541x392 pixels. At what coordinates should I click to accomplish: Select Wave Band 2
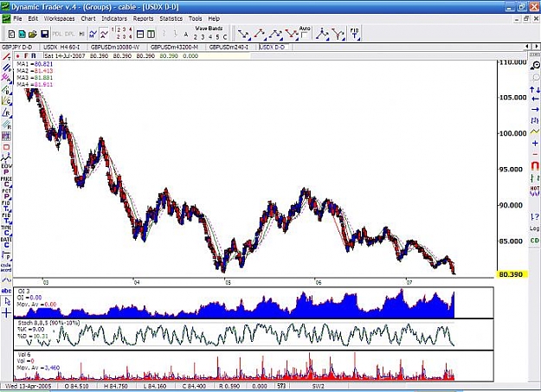pyautogui.click(x=196, y=37)
